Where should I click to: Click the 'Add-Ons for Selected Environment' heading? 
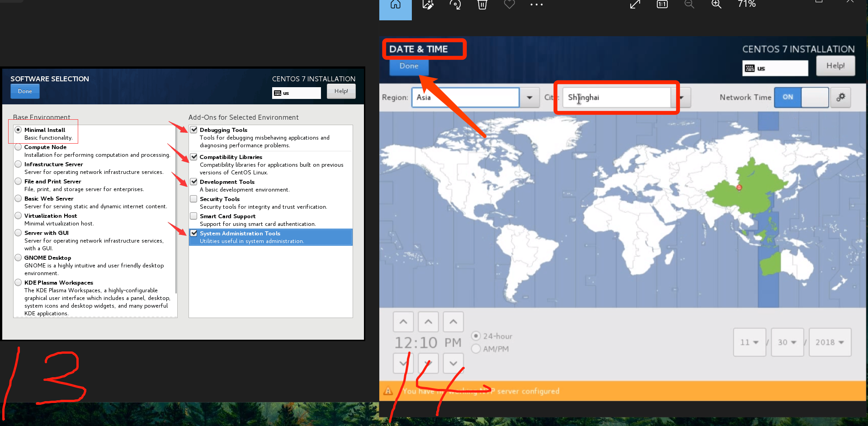click(x=244, y=117)
